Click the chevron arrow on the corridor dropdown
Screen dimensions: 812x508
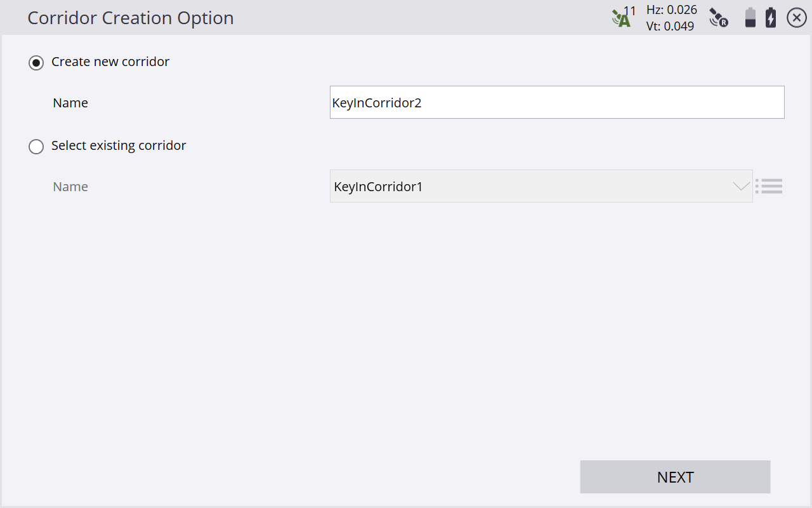740,187
